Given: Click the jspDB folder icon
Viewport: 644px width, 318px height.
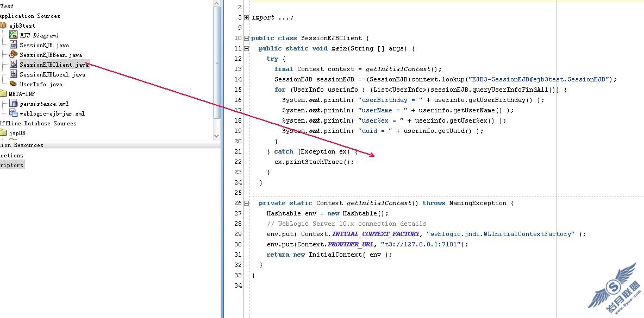Looking at the screenshot, I should point(3,133).
